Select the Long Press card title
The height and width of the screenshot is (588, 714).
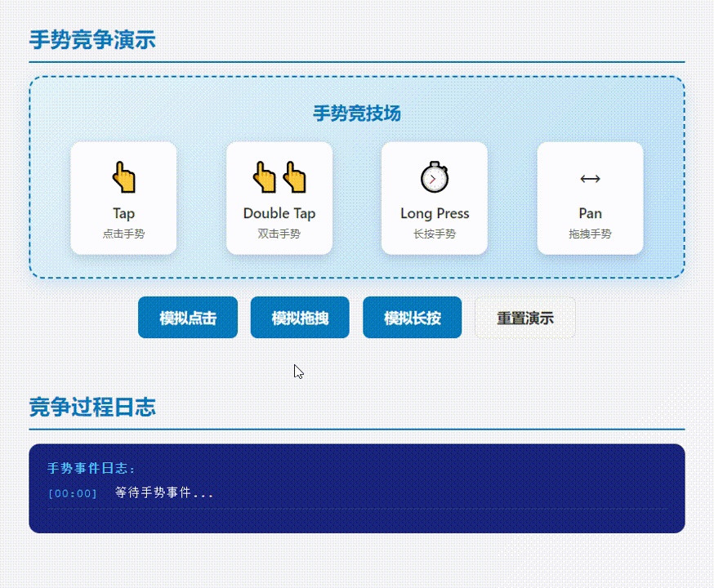(435, 213)
